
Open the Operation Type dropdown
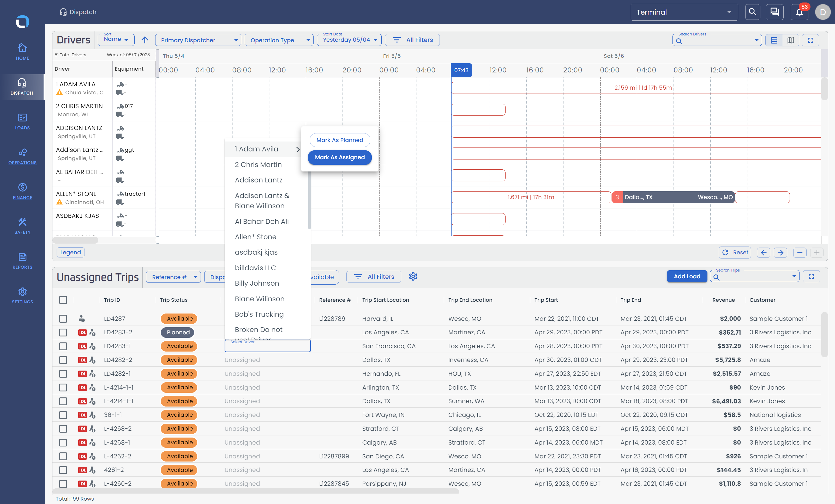pos(279,40)
